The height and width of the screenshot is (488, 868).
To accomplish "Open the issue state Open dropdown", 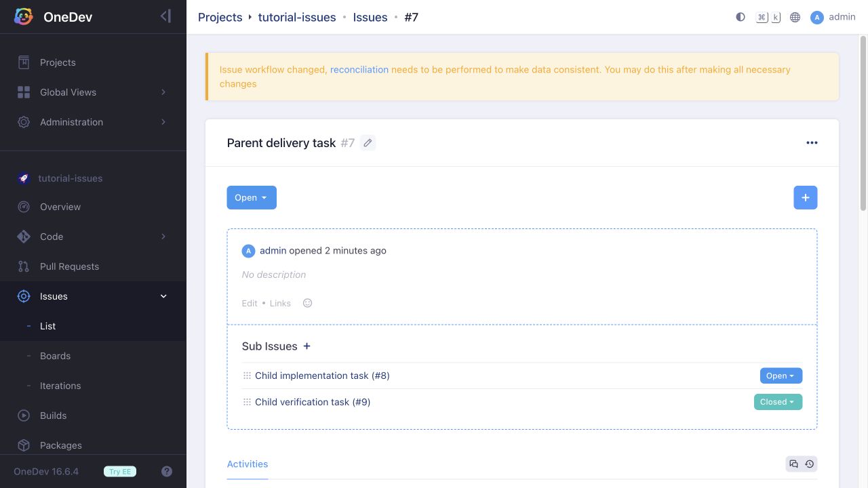I will click(252, 198).
